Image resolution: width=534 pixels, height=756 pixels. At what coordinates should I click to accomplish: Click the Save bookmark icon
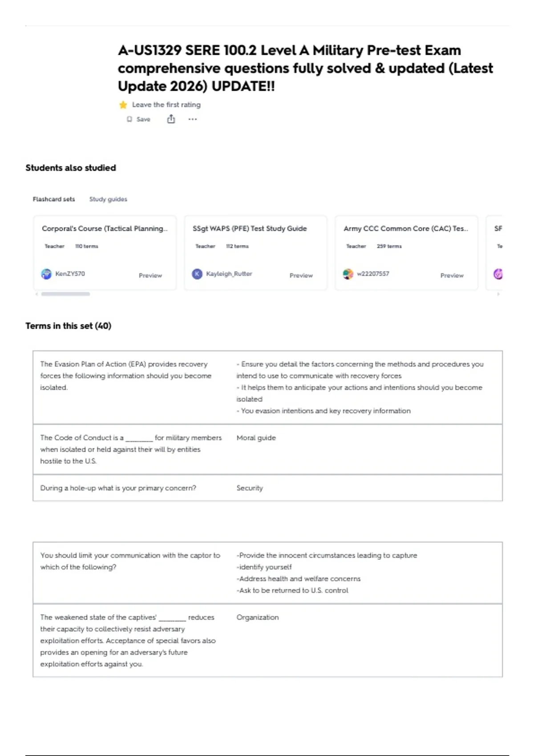pos(129,119)
